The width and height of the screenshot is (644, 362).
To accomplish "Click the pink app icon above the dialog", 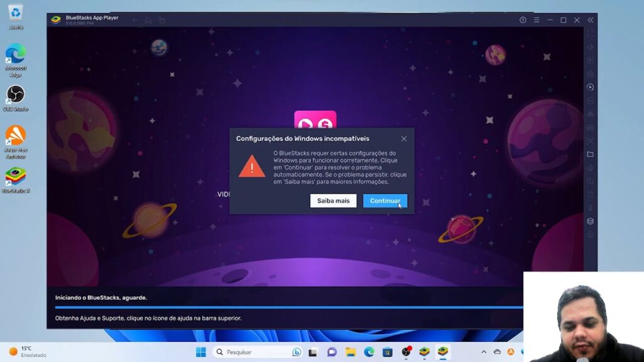I will [x=315, y=119].
